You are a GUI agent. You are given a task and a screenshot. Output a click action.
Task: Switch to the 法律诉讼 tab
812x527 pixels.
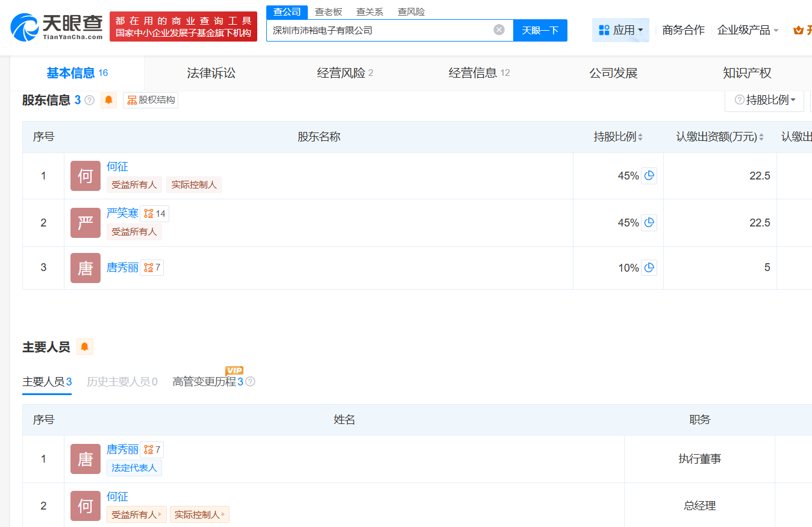211,73
